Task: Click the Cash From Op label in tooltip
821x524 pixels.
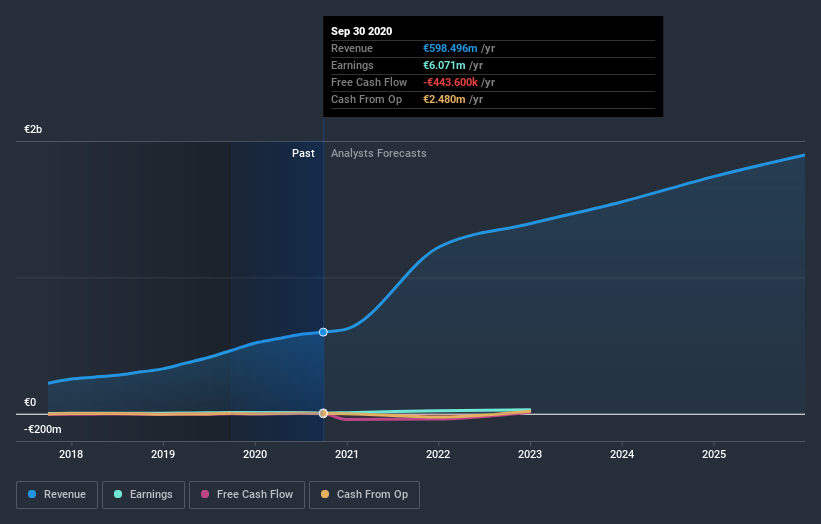Action: pos(367,99)
